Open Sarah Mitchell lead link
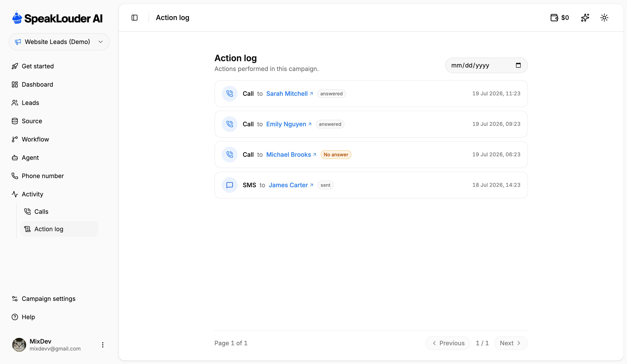 (289, 94)
